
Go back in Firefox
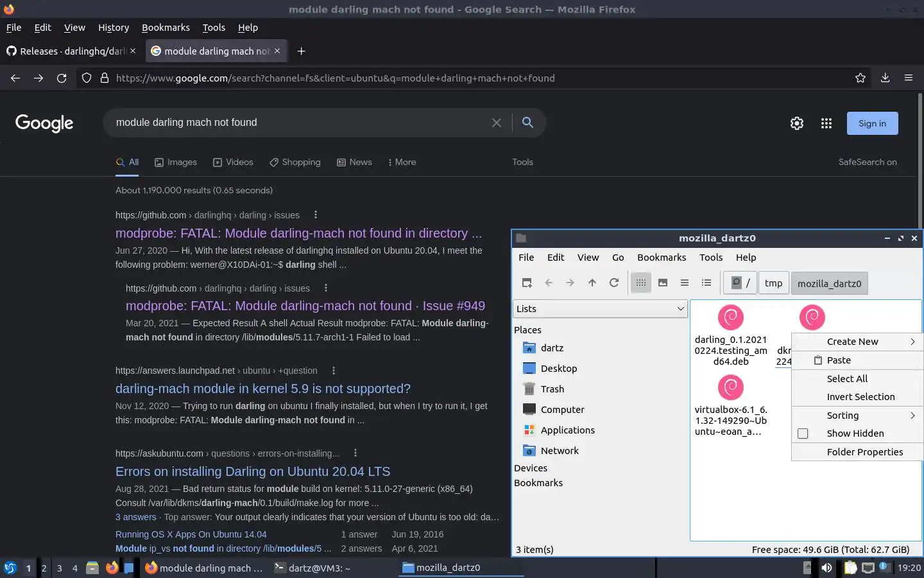pos(15,78)
